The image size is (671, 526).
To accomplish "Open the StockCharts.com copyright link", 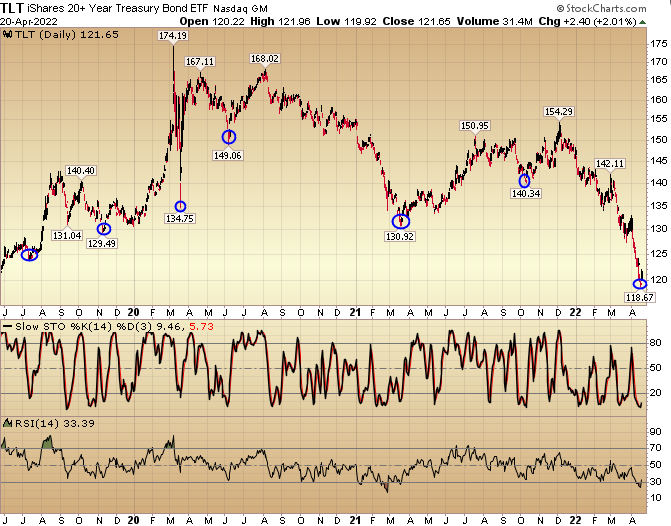I will (601, 9).
